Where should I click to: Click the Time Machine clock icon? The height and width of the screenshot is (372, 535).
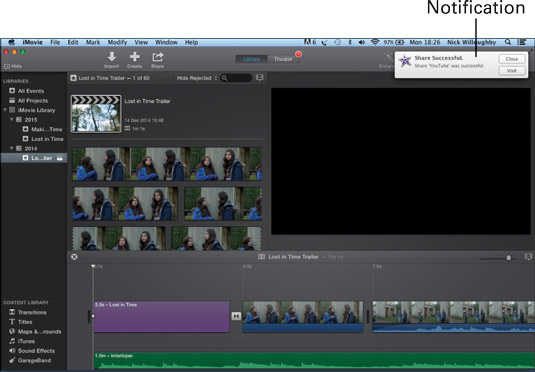[337, 42]
